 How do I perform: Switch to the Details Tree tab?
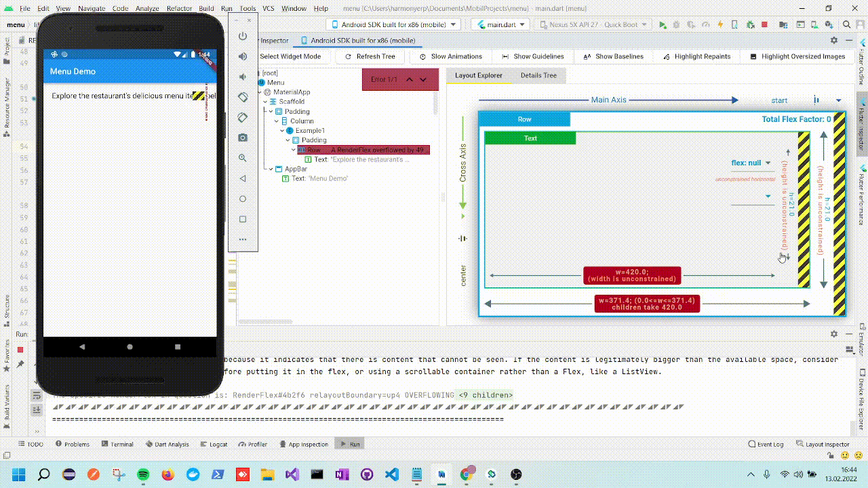pos(538,75)
